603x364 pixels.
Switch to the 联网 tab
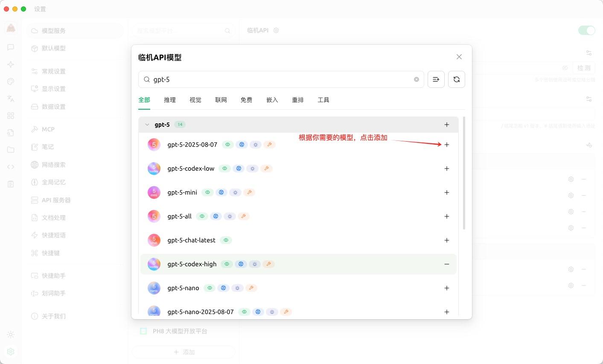[x=221, y=100]
